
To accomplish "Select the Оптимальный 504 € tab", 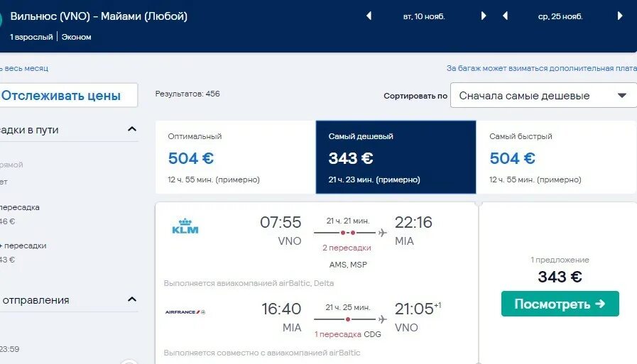I will [236, 157].
